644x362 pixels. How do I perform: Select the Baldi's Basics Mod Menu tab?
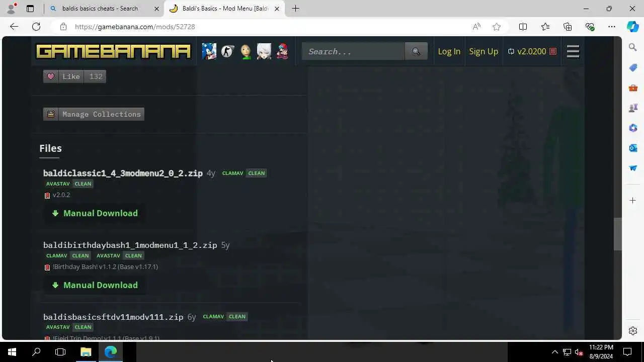[224, 9]
